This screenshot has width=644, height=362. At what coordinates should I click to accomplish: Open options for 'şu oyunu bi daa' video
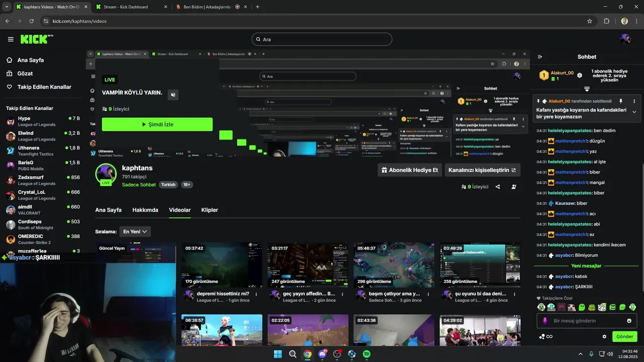click(x=515, y=294)
